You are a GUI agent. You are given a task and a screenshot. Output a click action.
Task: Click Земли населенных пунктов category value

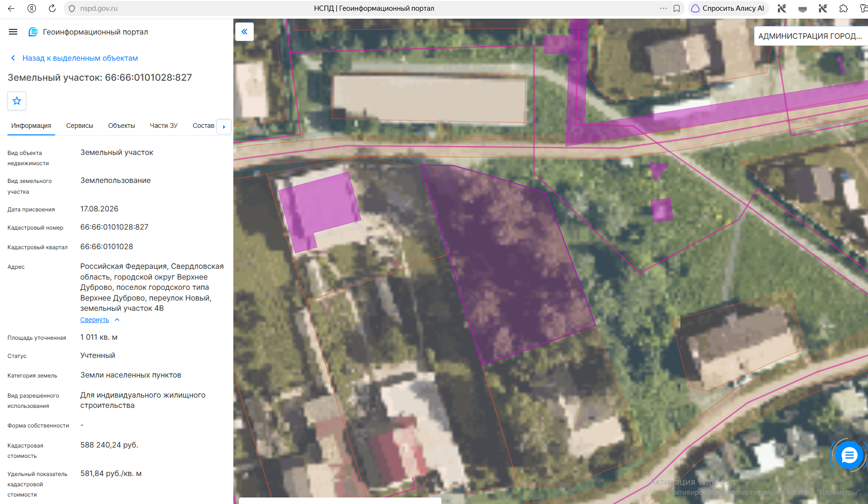coord(131,375)
